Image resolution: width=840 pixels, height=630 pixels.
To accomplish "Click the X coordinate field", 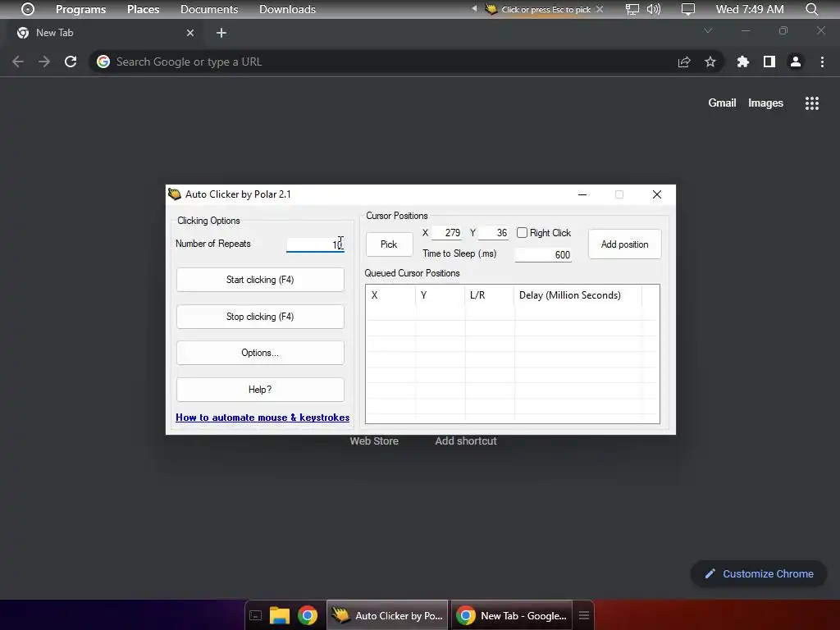I will (446, 232).
